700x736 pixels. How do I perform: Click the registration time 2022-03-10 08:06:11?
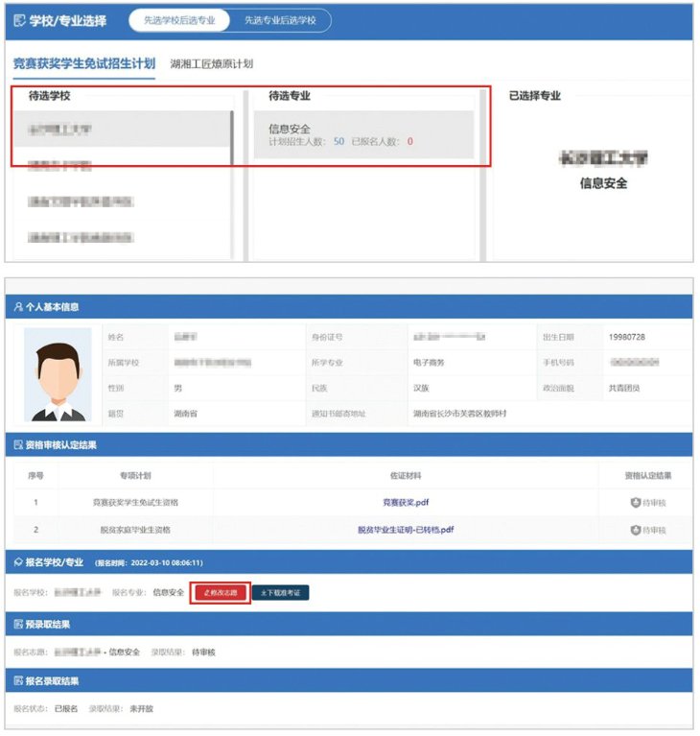pos(167,562)
